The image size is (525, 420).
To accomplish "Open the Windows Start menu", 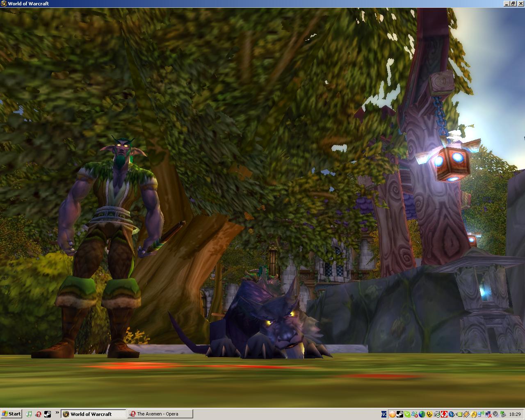I will point(11,414).
